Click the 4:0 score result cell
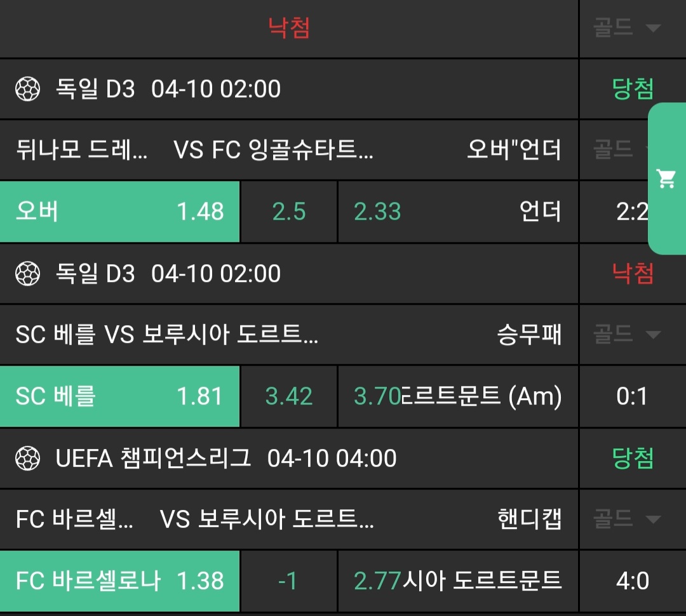 click(633, 581)
